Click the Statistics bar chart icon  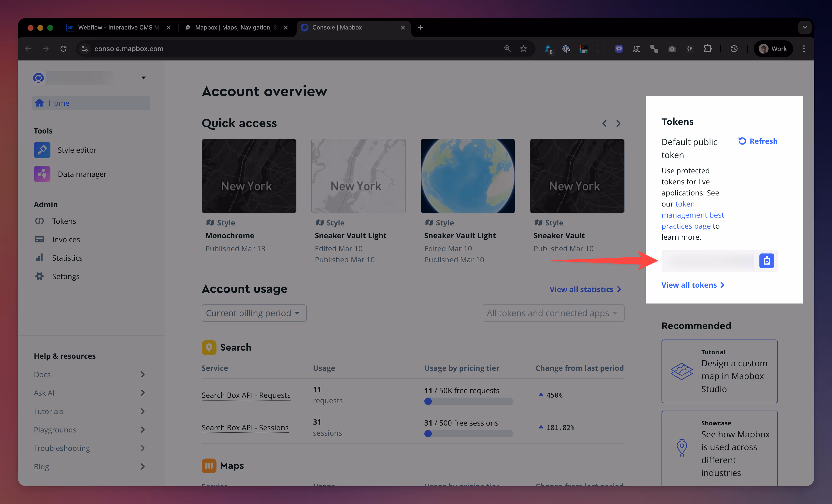tap(40, 258)
